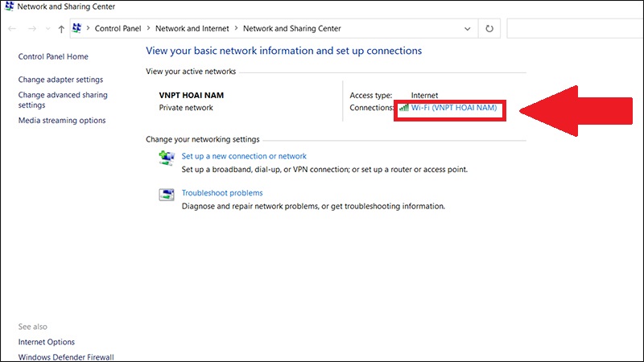
Task: Click the Private network label
Action: click(186, 108)
